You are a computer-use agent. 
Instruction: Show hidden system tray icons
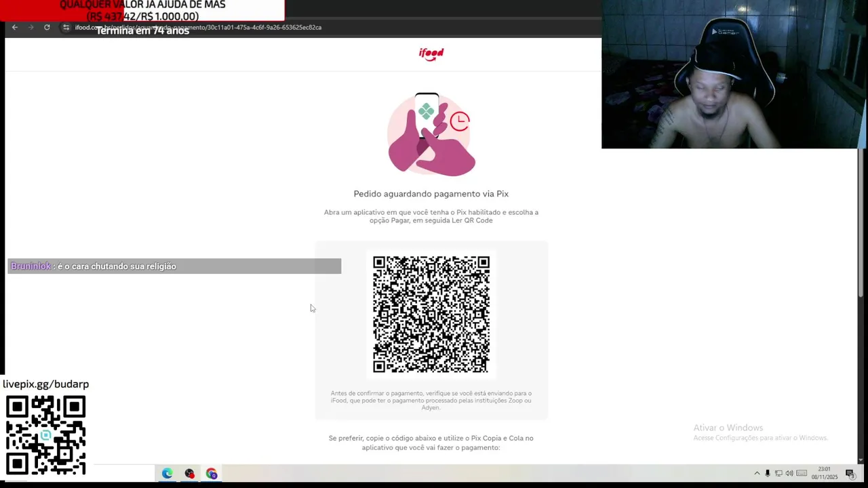click(x=757, y=473)
